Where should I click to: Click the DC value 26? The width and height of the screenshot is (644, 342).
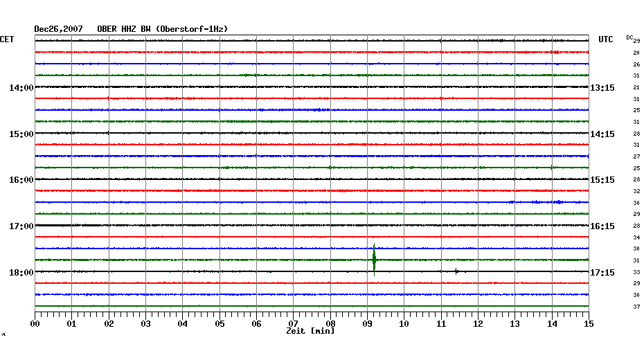coord(636,64)
